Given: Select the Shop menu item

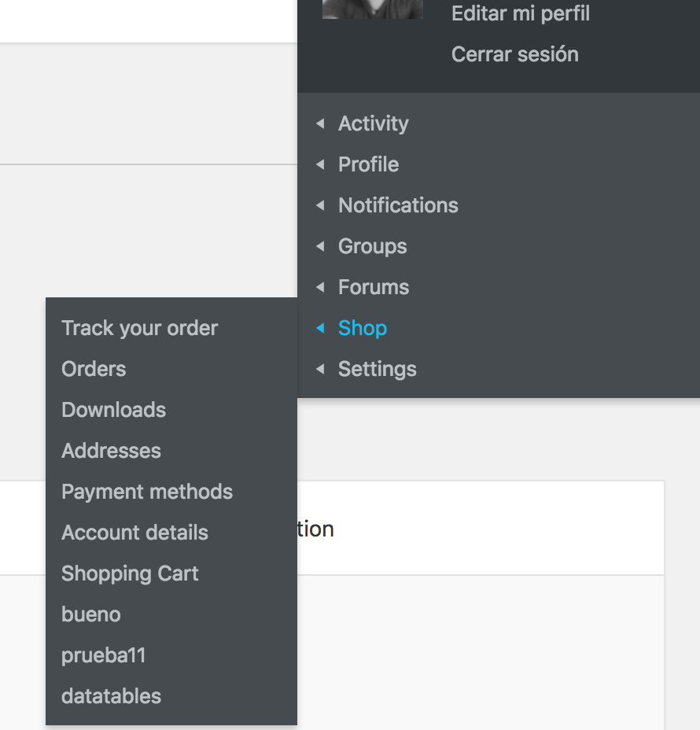Looking at the screenshot, I should coord(362,328).
